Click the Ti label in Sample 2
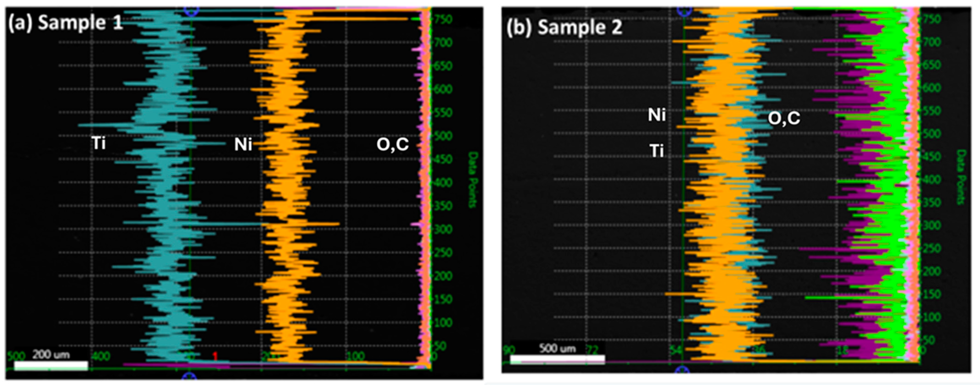 657,151
